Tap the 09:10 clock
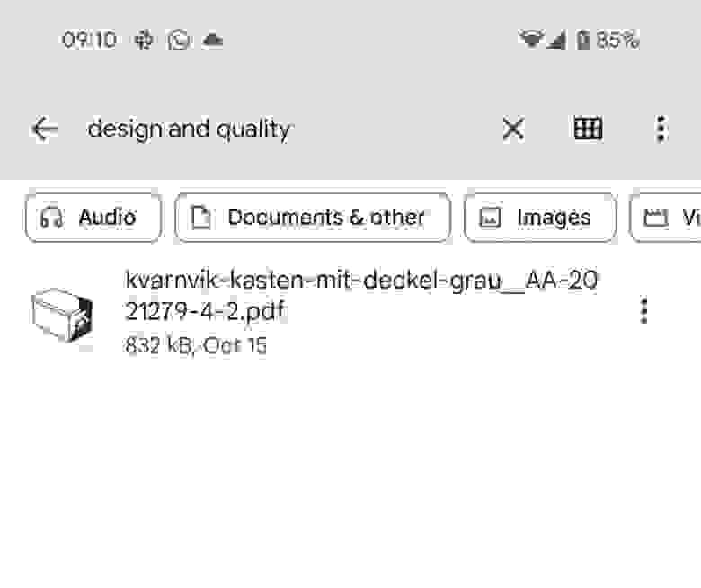 pos(89,40)
